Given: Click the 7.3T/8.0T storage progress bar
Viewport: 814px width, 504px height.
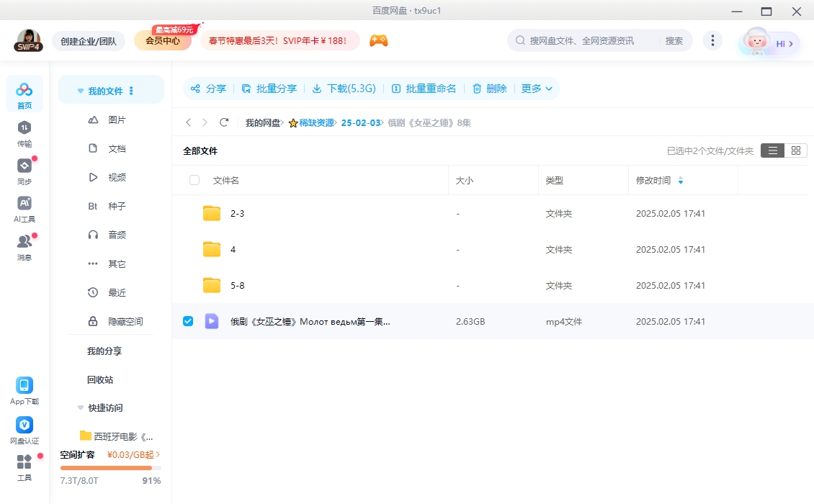Looking at the screenshot, I should (109, 467).
